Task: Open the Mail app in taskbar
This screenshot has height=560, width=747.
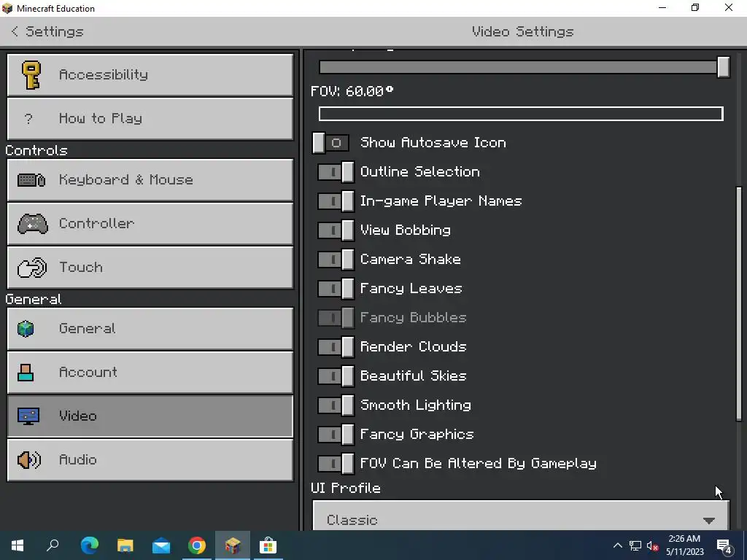Action: (161, 545)
